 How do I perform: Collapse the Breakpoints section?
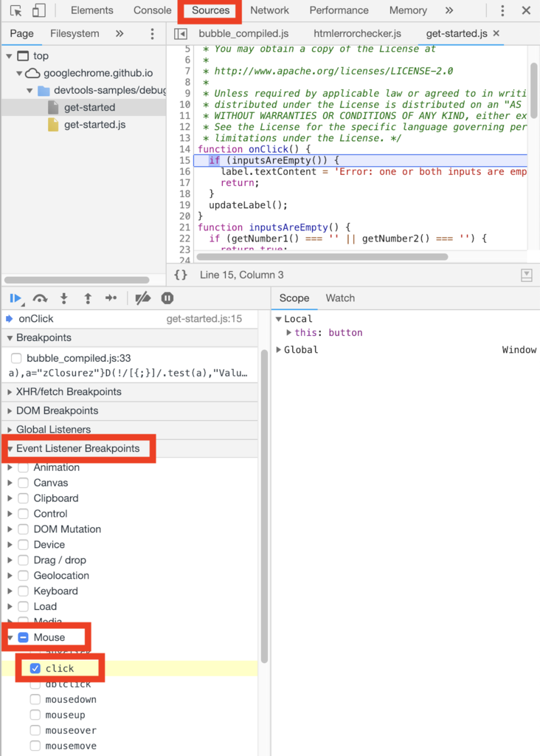[10, 338]
